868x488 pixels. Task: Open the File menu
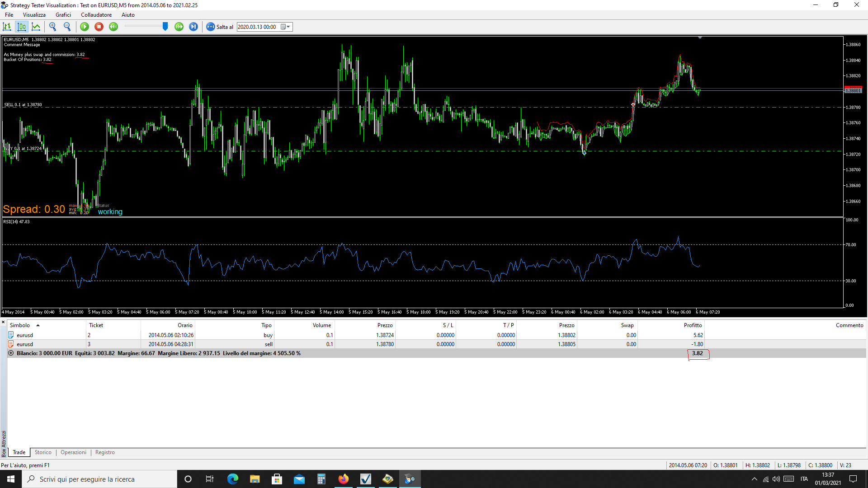pos(9,15)
